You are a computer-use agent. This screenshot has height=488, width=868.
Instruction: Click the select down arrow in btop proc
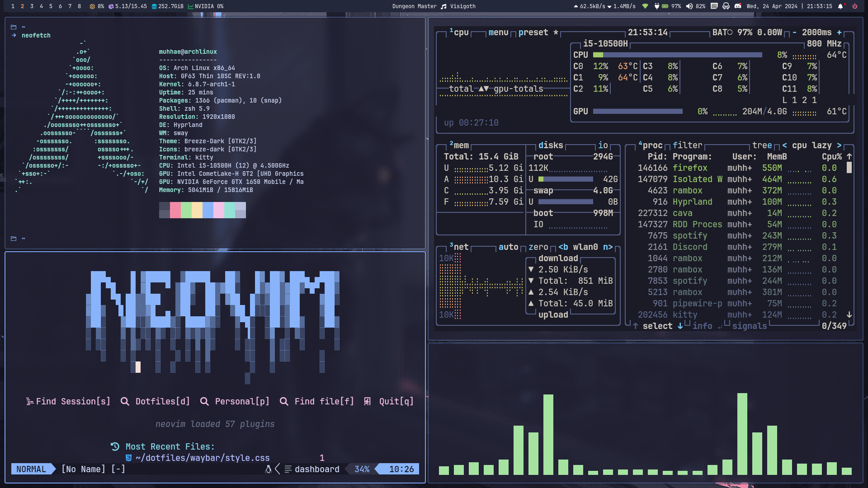click(x=680, y=326)
